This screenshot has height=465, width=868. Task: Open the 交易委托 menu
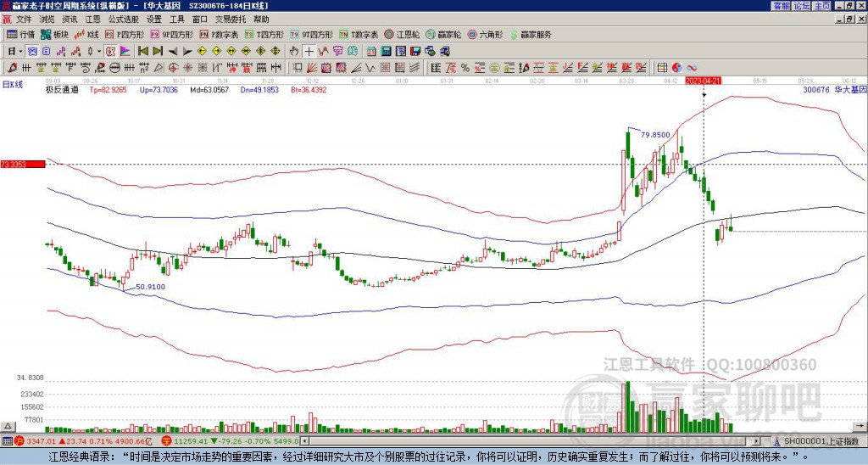point(231,20)
